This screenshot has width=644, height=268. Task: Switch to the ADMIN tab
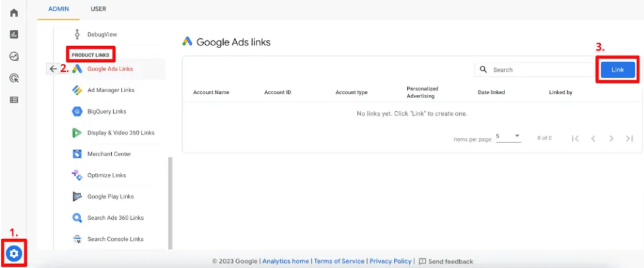[59, 9]
